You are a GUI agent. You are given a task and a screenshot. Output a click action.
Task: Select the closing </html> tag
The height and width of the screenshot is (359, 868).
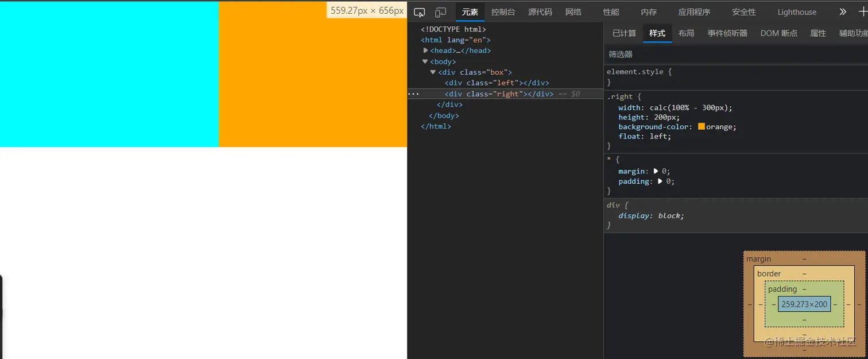tap(436, 126)
